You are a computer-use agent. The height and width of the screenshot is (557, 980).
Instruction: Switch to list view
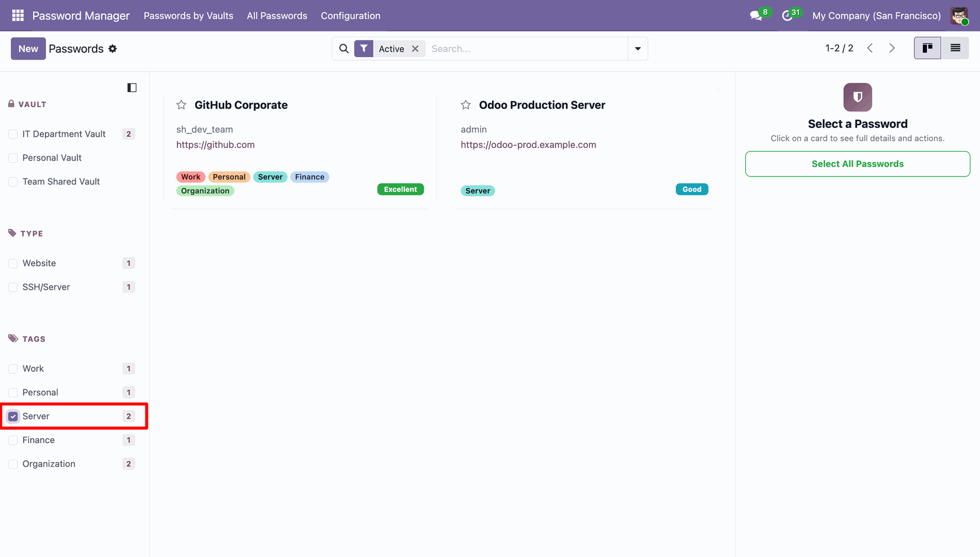coord(955,48)
